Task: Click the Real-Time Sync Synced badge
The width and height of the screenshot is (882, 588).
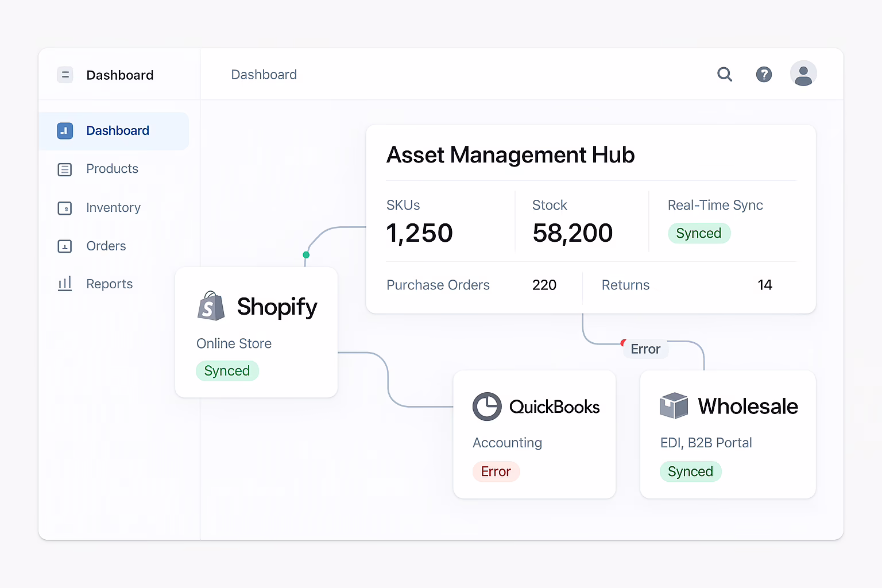Action: tap(699, 233)
